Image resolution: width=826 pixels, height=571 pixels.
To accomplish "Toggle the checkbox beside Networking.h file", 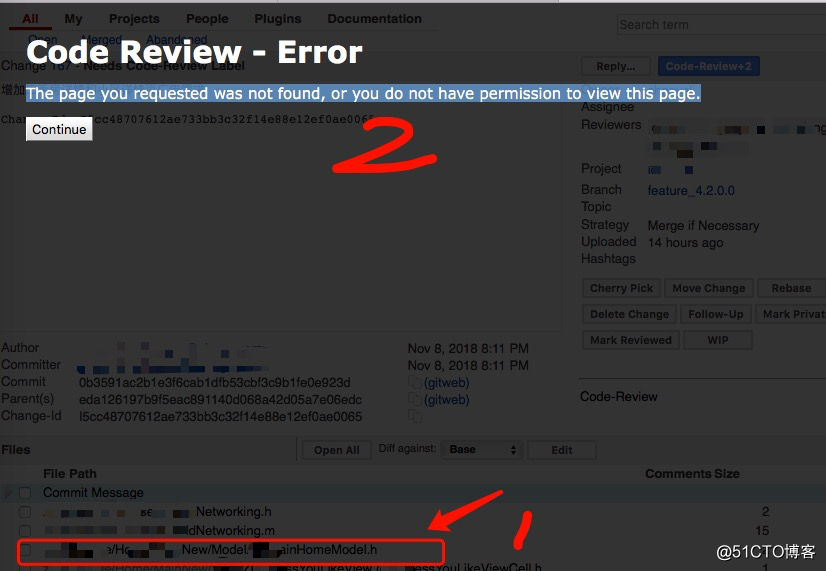I will [x=25, y=511].
